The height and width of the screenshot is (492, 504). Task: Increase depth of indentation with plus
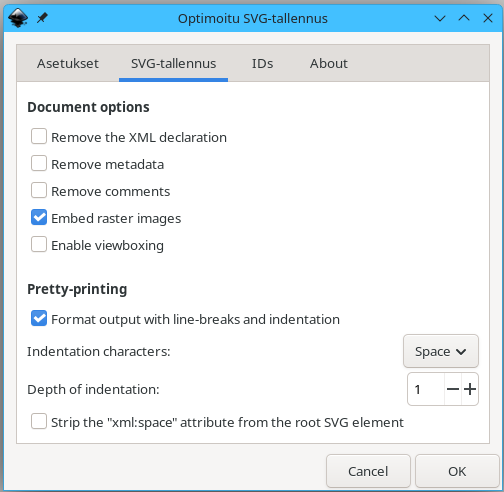(470, 389)
